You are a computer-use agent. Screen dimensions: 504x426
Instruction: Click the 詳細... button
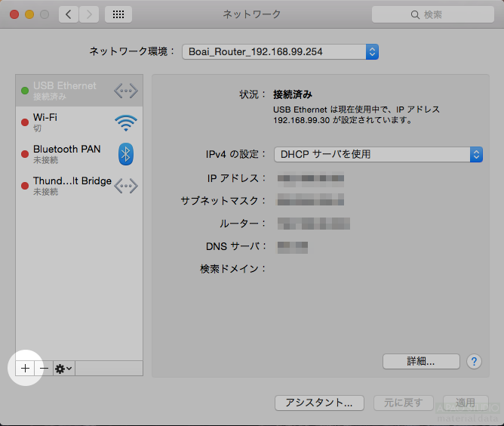(421, 361)
